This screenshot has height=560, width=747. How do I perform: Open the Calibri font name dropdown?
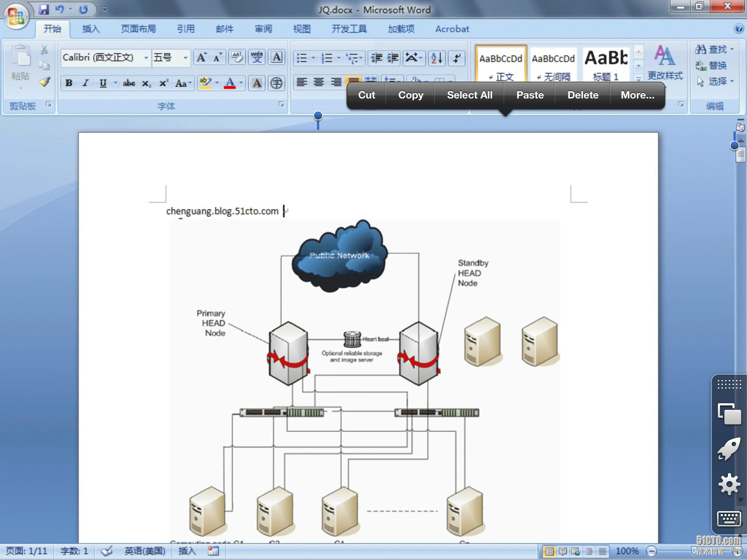point(146,58)
